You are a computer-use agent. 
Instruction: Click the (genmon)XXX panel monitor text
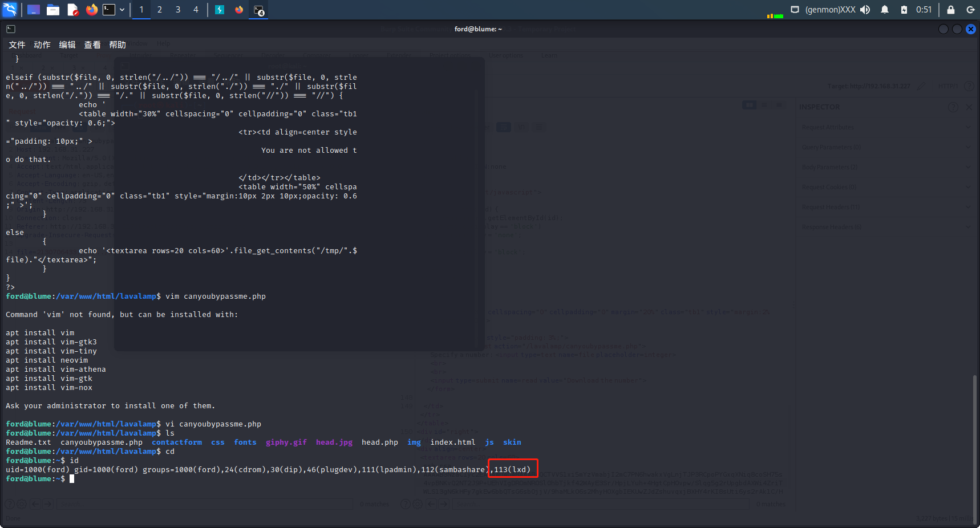[830, 10]
